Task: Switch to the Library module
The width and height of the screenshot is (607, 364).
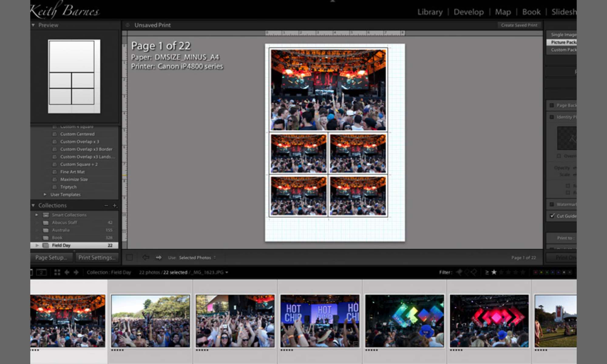Action: [430, 12]
